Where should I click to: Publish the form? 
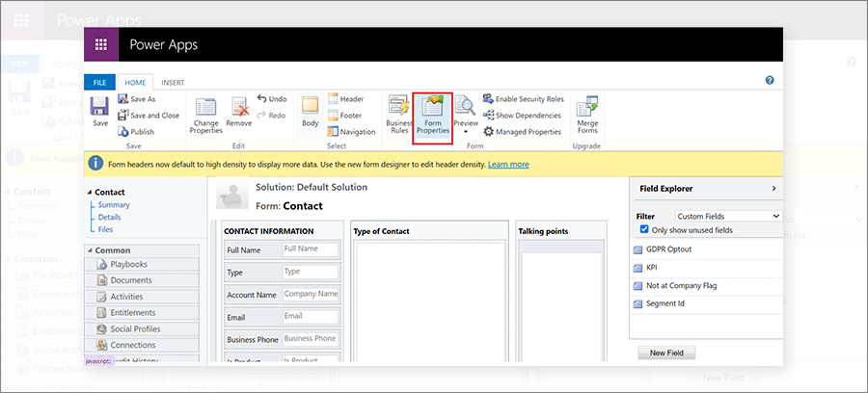(x=136, y=132)
